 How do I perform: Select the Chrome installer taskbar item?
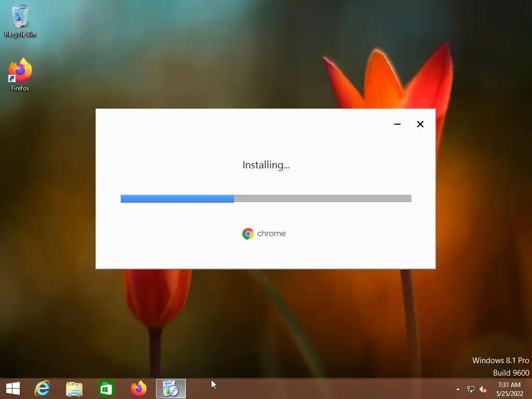[170, 389]
